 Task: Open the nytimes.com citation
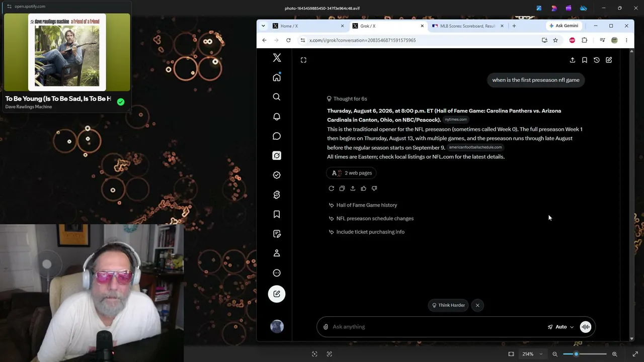tap(456, 120)
